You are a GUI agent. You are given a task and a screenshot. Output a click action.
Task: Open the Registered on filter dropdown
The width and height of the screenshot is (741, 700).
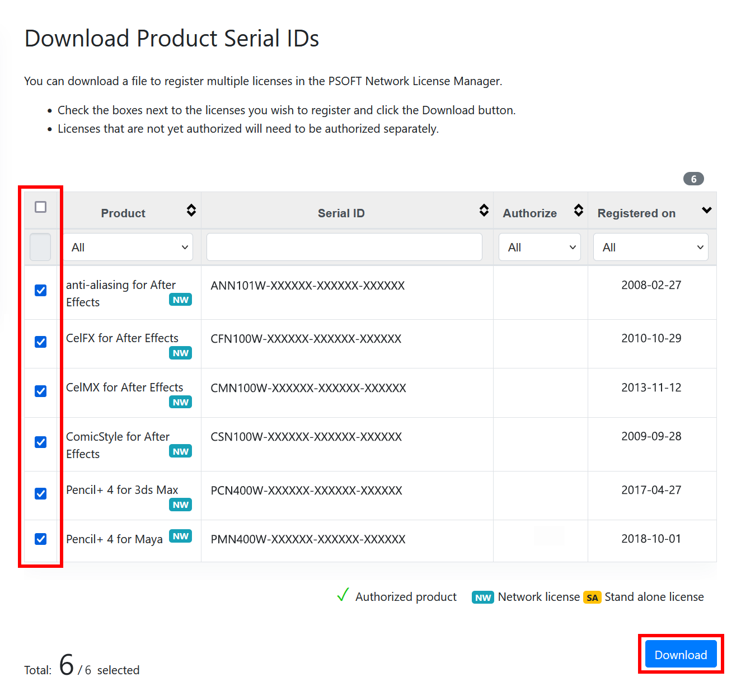650,248
